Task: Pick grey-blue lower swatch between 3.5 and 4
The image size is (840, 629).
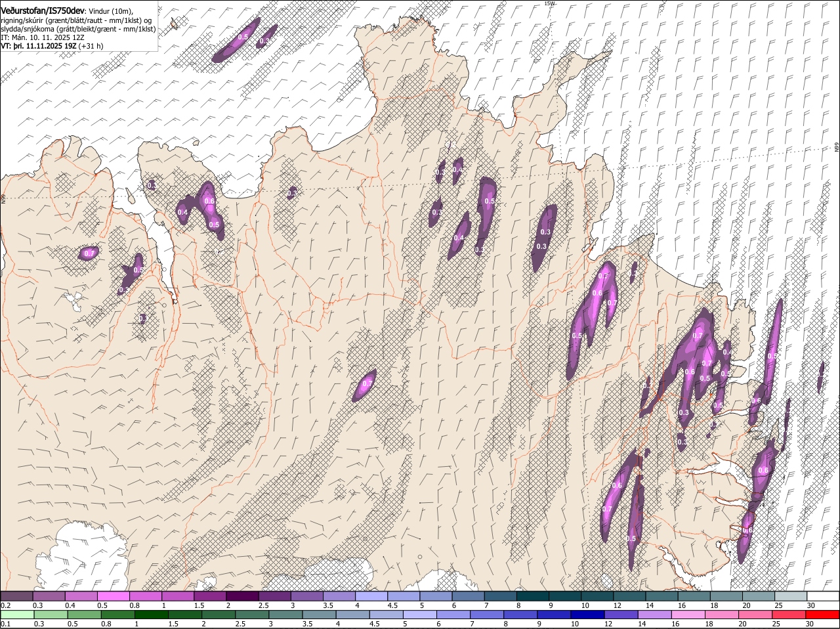Action: click(318, 615)
